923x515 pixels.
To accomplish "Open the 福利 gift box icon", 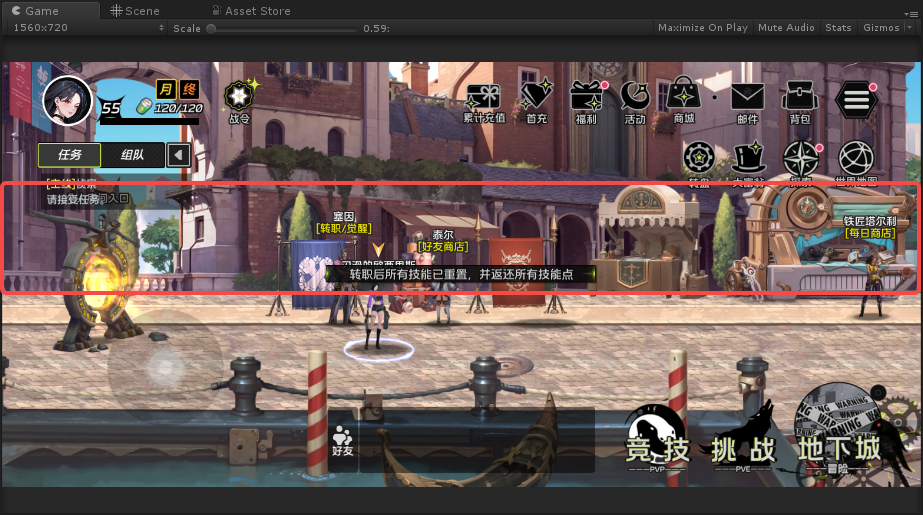I will click(587, 103).
